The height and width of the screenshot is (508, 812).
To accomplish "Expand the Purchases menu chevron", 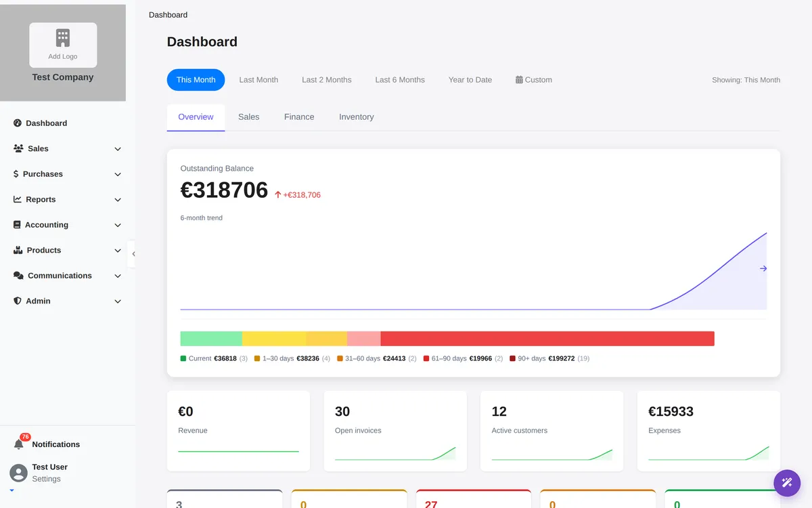I will point(118,174).
